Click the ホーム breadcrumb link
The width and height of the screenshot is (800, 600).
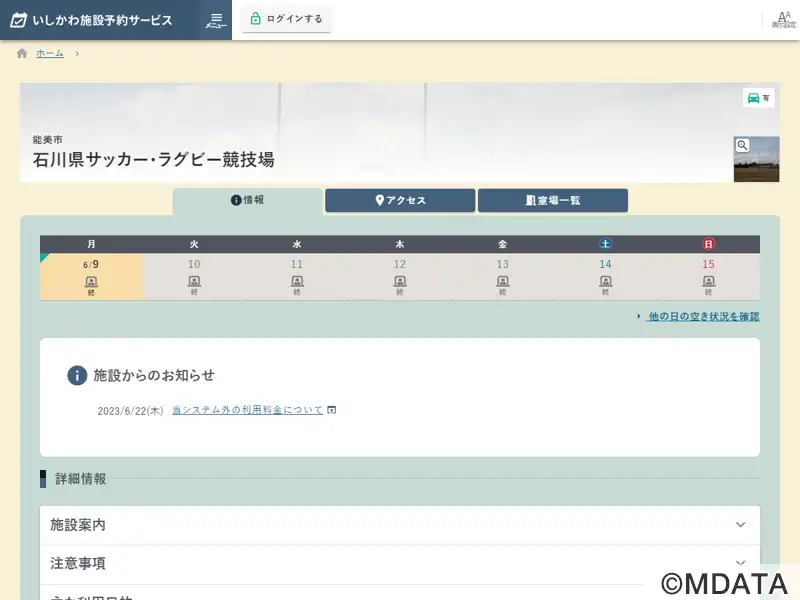pyautogui.click(x=50, y=53)
